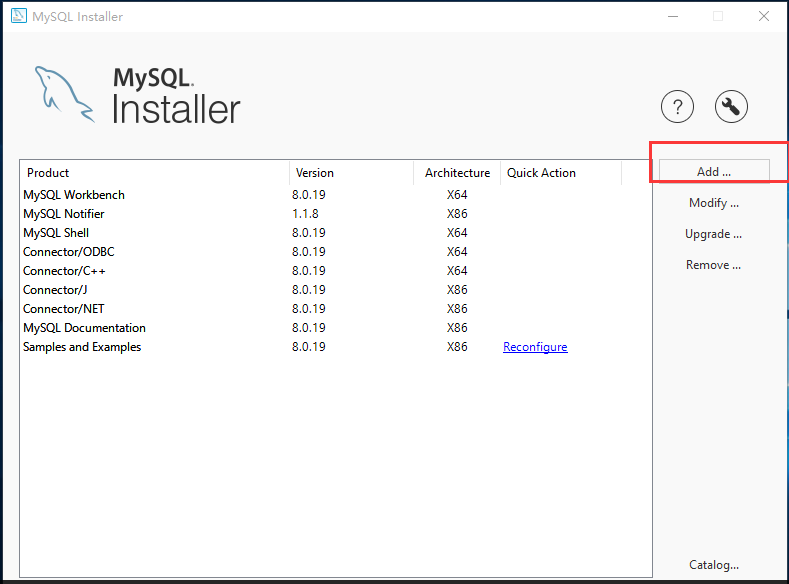789x584 pixels.
Task: Select the Connector/NET row
Action: coord(336,309)
